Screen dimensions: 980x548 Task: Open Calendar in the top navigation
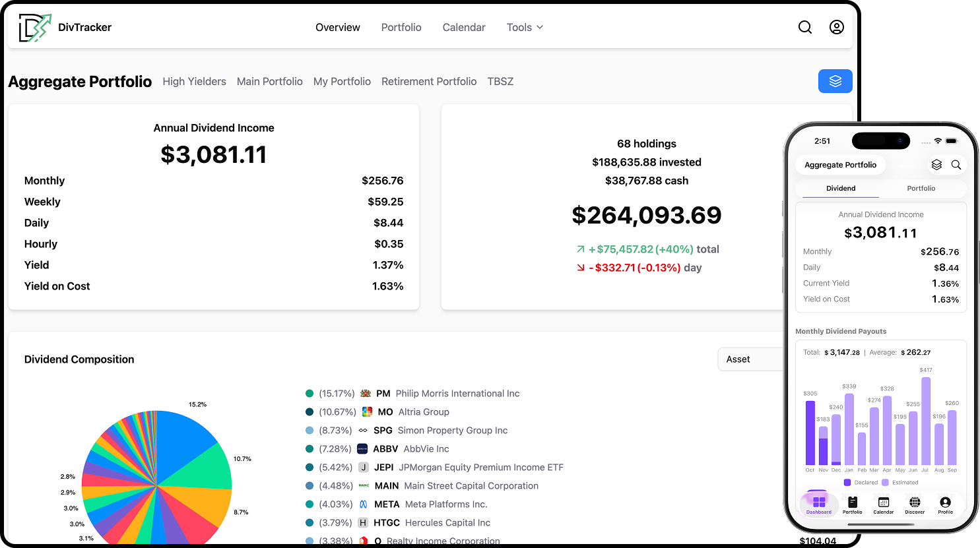pos(463,27)
